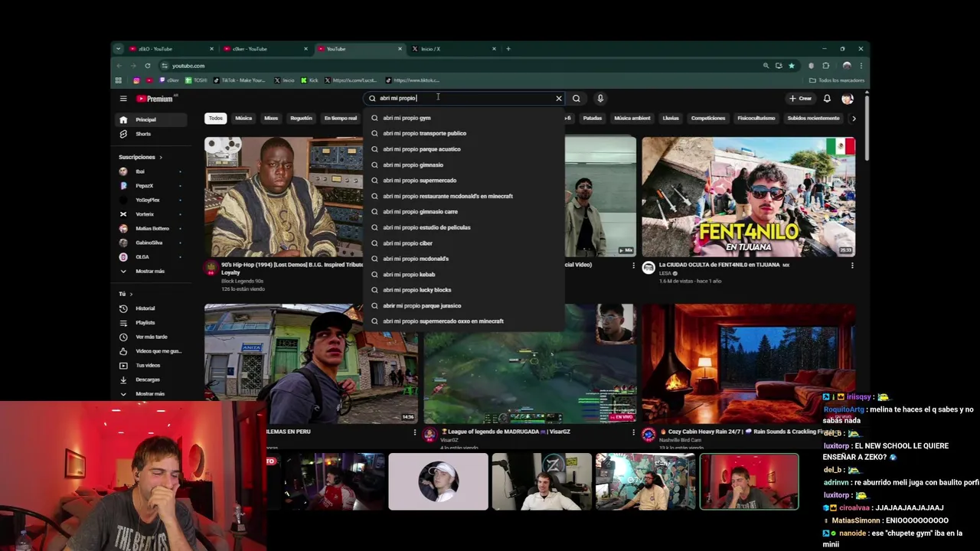Select the Mixes filter chip
The height and width of the screenshot is (551, 980).
(x=271, y=118)
